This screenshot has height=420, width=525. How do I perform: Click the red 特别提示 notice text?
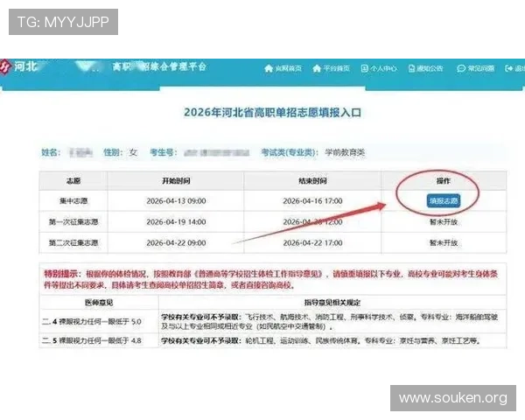click(271, 279)
